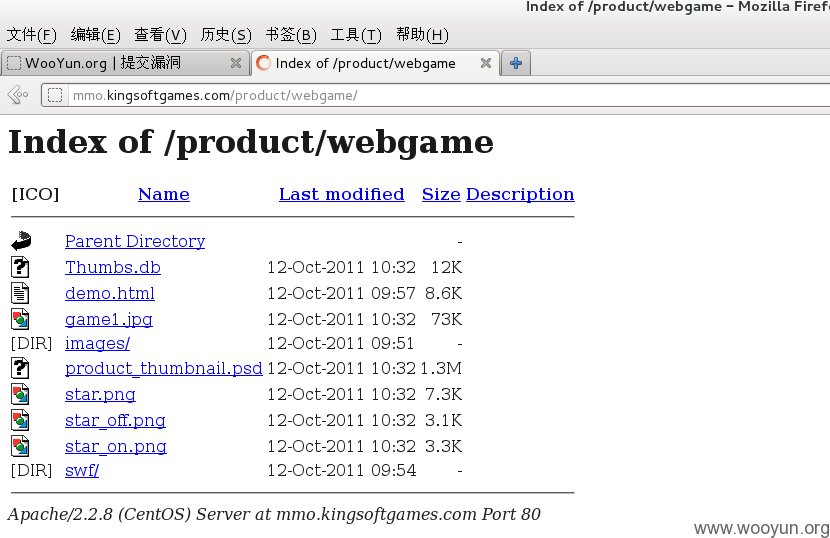
Task: Sort listing by Size column
Action: (441, 194)
